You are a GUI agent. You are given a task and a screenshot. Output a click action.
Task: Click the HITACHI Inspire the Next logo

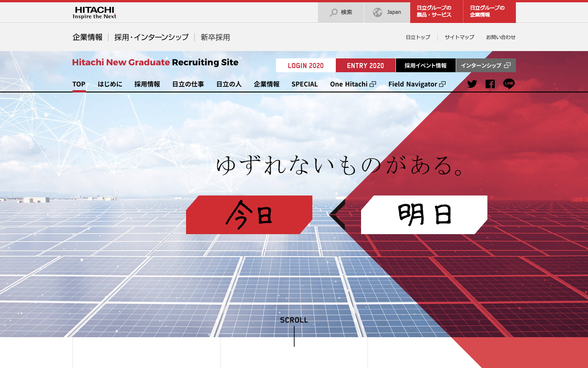(x=93, y=12)
